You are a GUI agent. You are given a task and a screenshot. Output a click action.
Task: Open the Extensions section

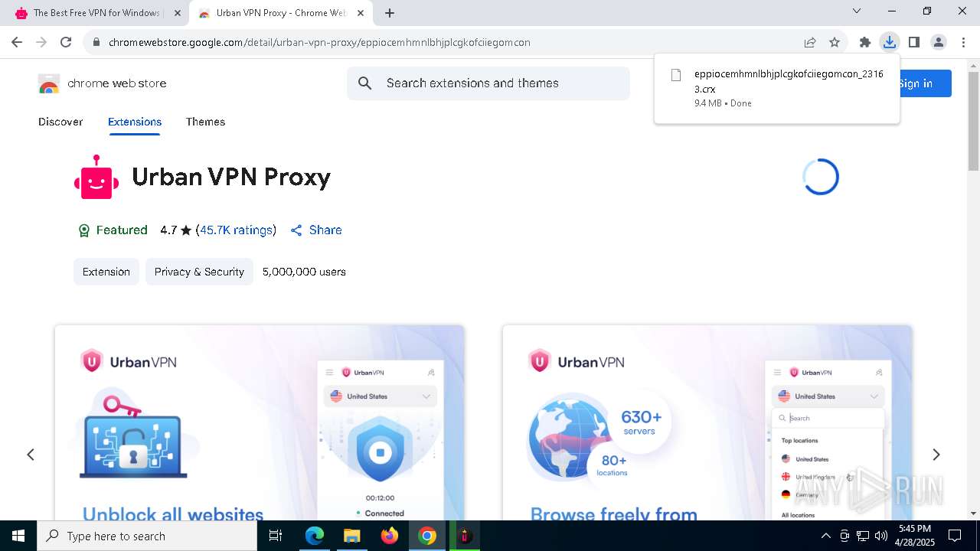[135, 122]
